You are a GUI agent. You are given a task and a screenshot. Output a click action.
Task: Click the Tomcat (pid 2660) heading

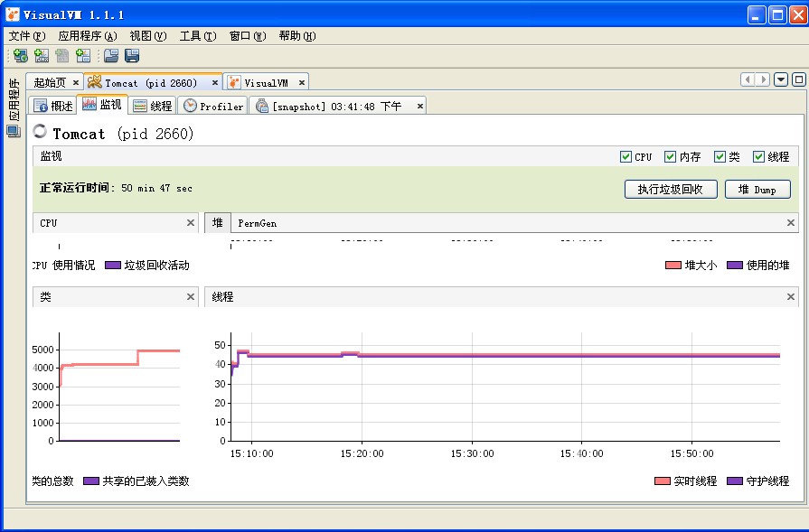123,134
